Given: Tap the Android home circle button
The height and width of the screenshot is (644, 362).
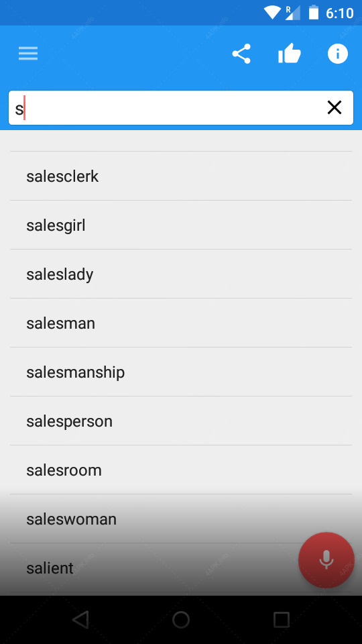Looking at the screenshot, I should [x=181, y=619].
